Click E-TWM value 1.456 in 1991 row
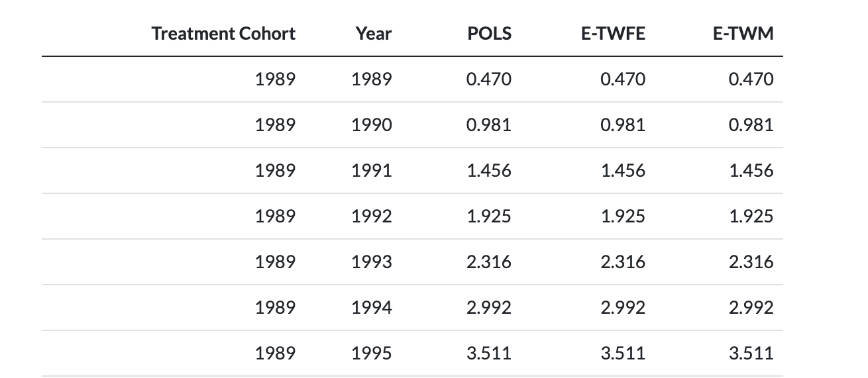 point(751,171)
